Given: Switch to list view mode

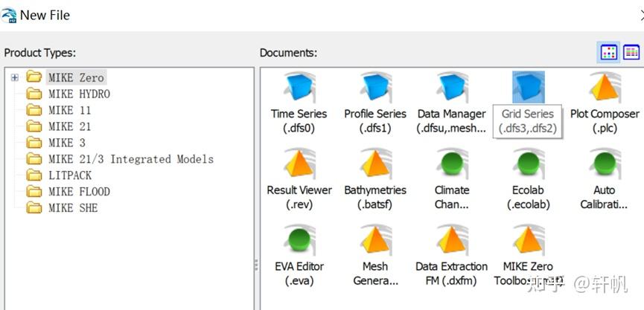Looking at the screenshot, I should (631, 52).
